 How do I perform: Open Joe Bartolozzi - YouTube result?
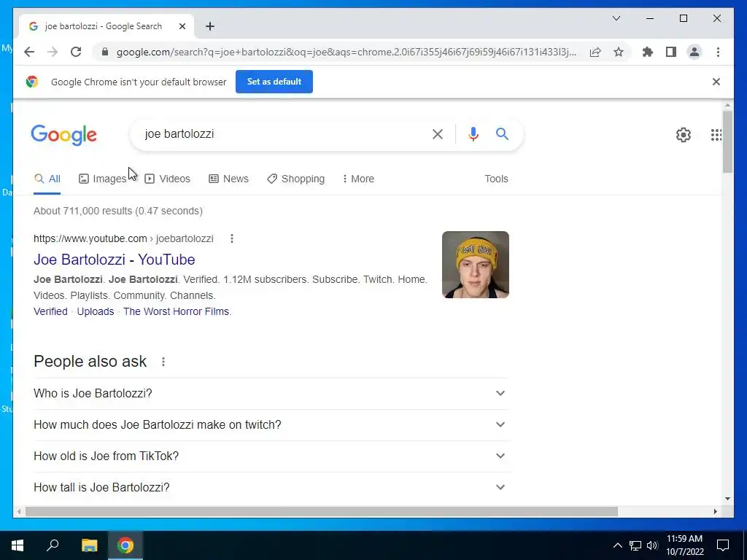115,260
